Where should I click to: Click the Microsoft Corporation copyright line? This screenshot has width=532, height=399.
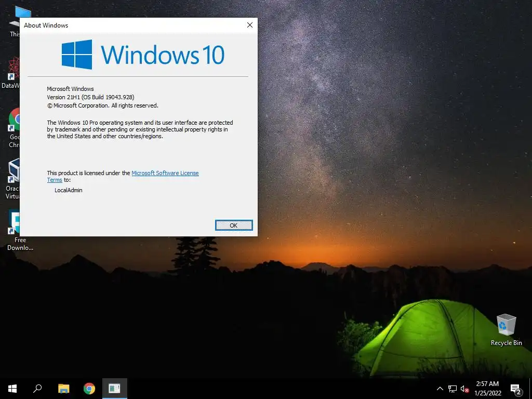click(x=102, y=105)
